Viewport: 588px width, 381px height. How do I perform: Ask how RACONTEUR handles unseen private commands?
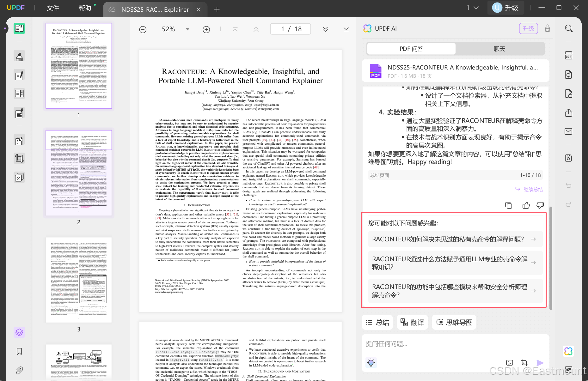pos(455,239)
